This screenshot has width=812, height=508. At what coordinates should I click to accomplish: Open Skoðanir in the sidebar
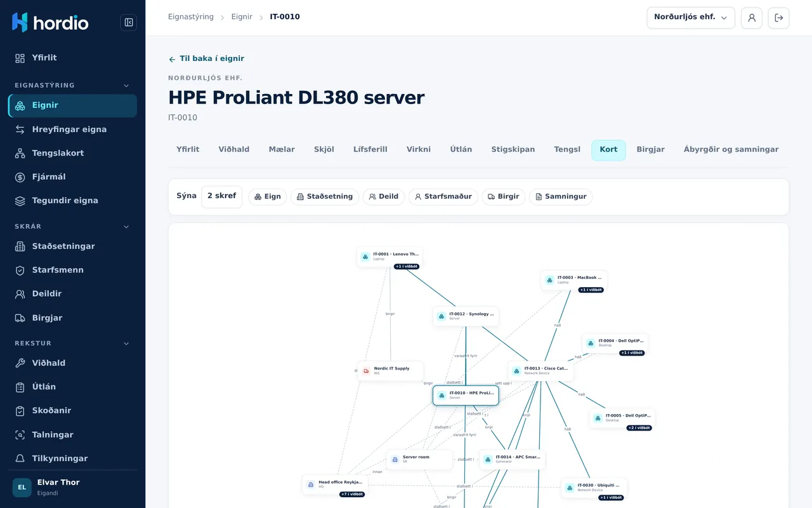click(72, 411)
